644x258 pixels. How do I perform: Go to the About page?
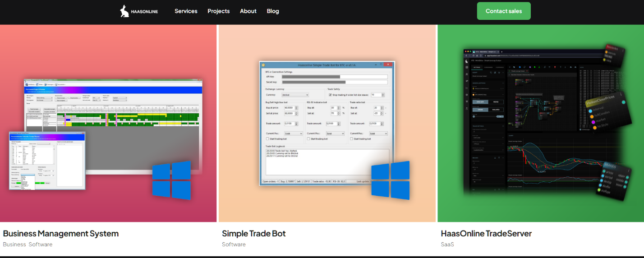pos(248,11)
